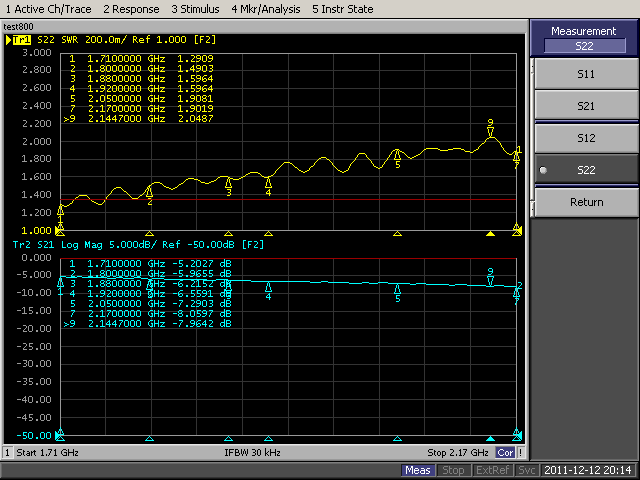Click the Cor correction indicator
This screenshot has width=640, height=480.
tap(505, 453)
